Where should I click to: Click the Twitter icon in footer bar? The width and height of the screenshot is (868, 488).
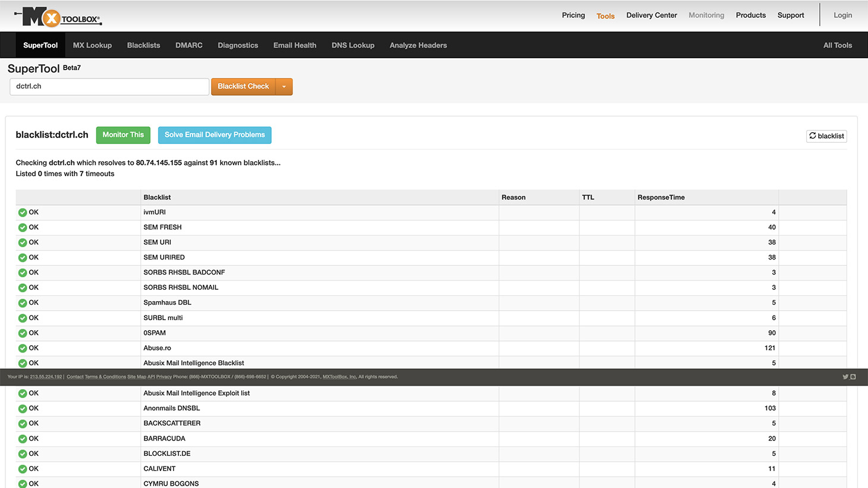(x=845, y=377)
